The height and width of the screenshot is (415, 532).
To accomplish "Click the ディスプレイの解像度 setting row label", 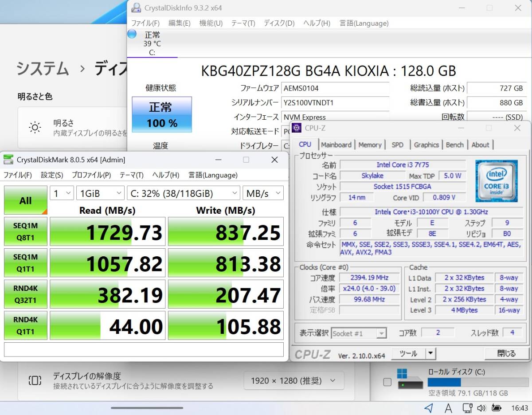I will [87, 376].
